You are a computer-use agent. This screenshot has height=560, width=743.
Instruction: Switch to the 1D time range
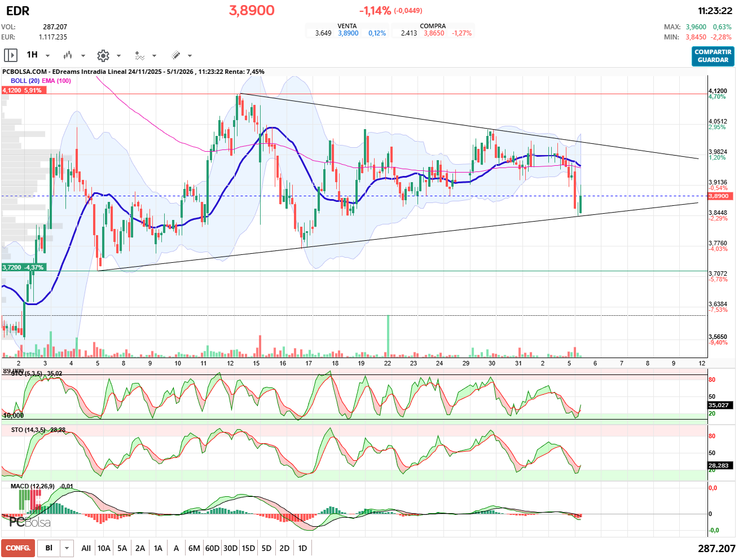coord(302,548)
